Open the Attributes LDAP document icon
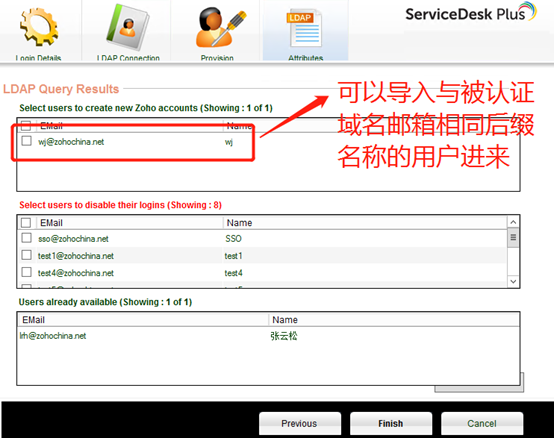Viewport: 554px width, 438px height. tap(305, 28)
